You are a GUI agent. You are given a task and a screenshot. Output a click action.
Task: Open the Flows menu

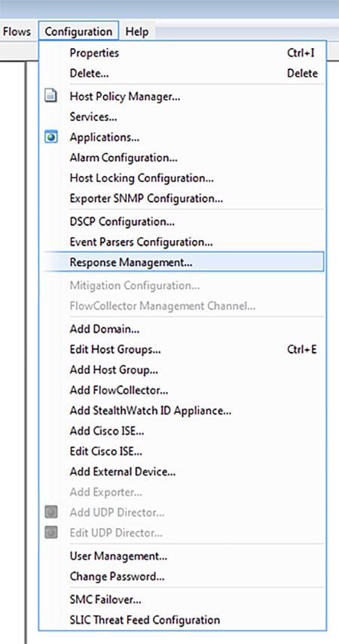17,32
